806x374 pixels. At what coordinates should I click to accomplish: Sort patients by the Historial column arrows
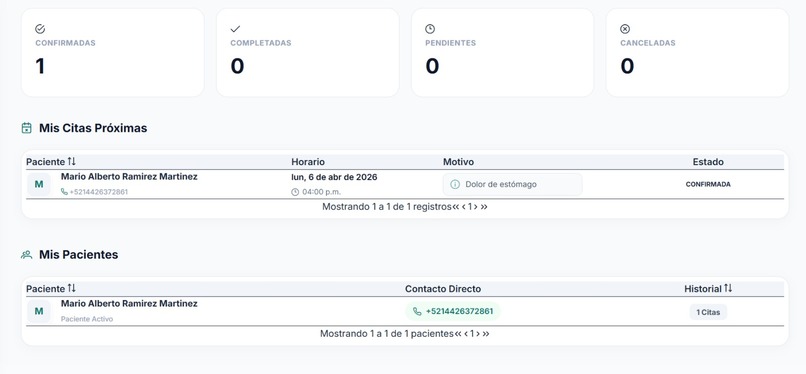[728, 288]
